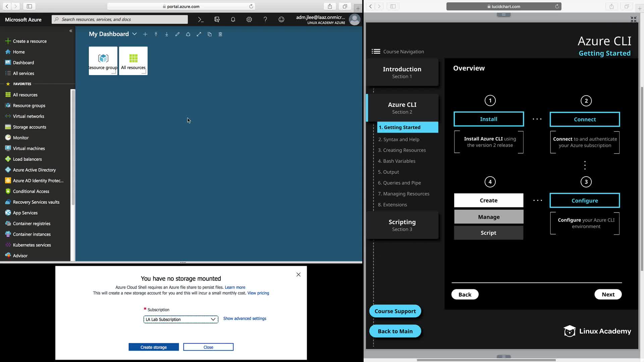The width and height of the screenshot is (644, 362).
Task: Click the directory and subscription filter icon
Action: [x=217, y=19]
